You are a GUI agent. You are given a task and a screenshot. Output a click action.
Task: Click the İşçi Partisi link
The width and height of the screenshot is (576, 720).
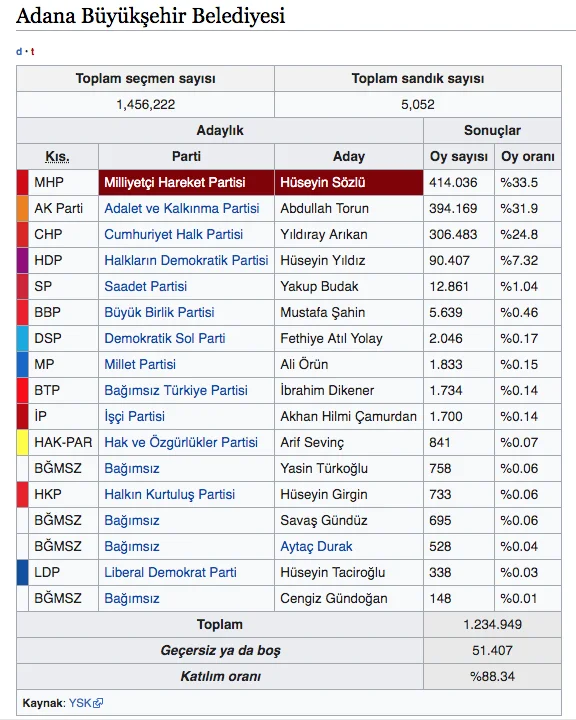click(x=134, y=416)
